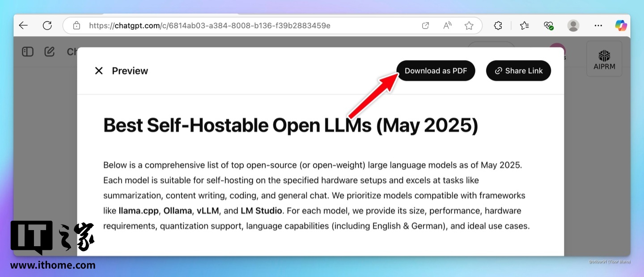Close the Preview dialog with X
Viewport: 644px width, 277px height.
[x=99, y=71]
